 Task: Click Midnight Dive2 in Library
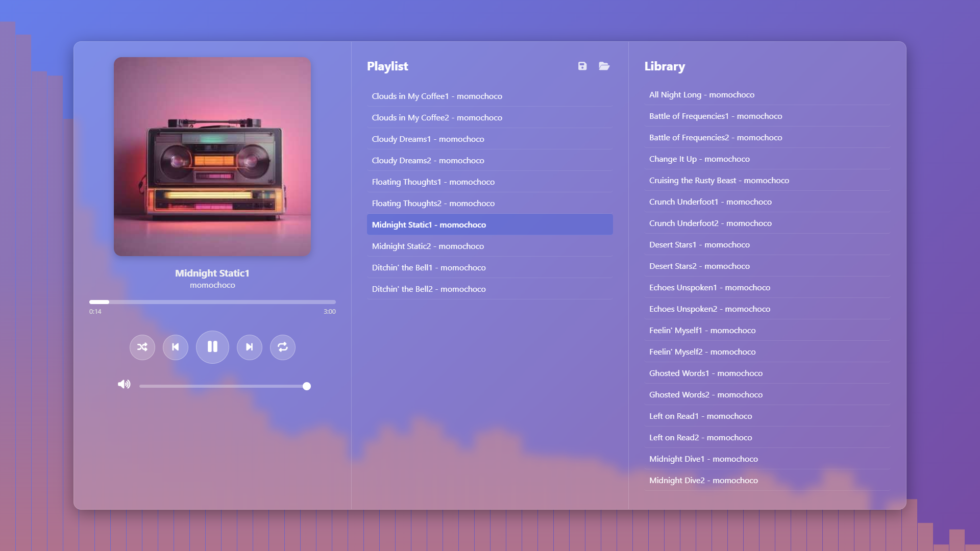pyautogui.click(x=703, y=481)
